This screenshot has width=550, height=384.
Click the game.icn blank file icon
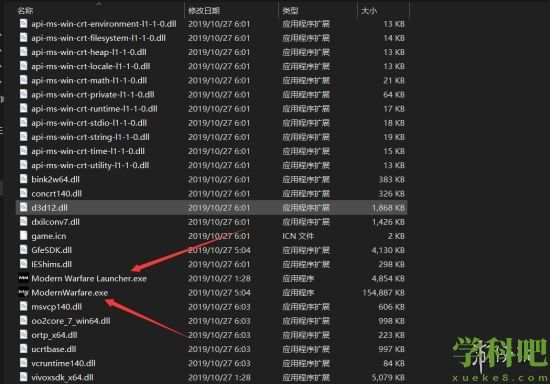(24, 236)
